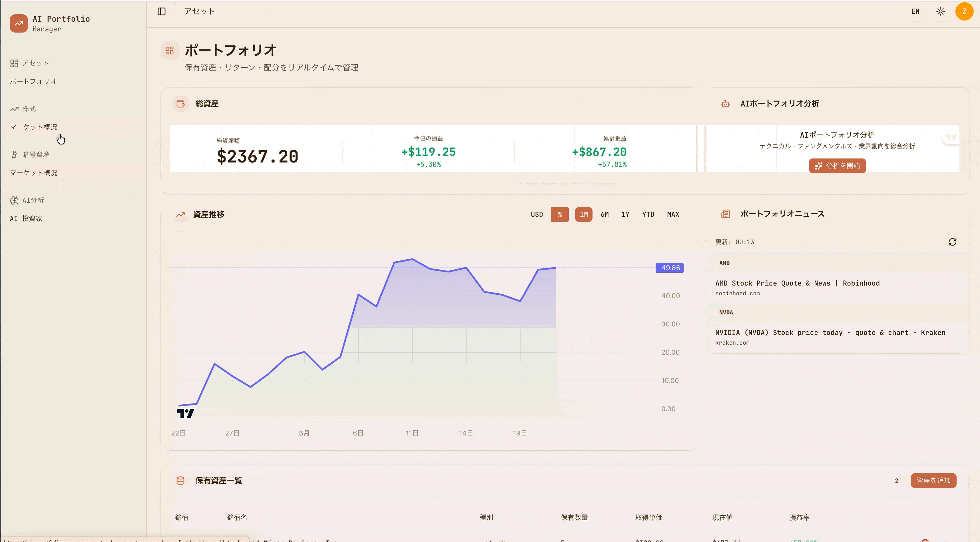Image resolution: width=980 pixels, height=542 pixels.
Task: Open マーケット概況 under 株式
Action: pos(33,127)
